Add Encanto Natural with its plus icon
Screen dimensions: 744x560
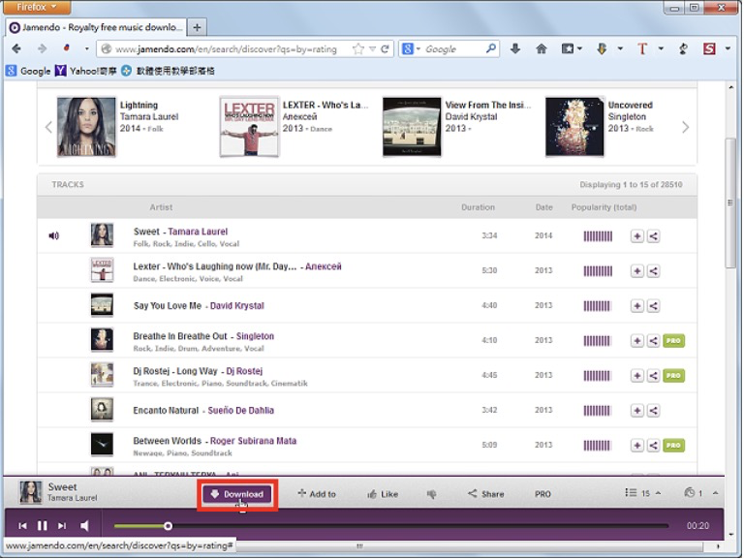[x=637, y=411]
